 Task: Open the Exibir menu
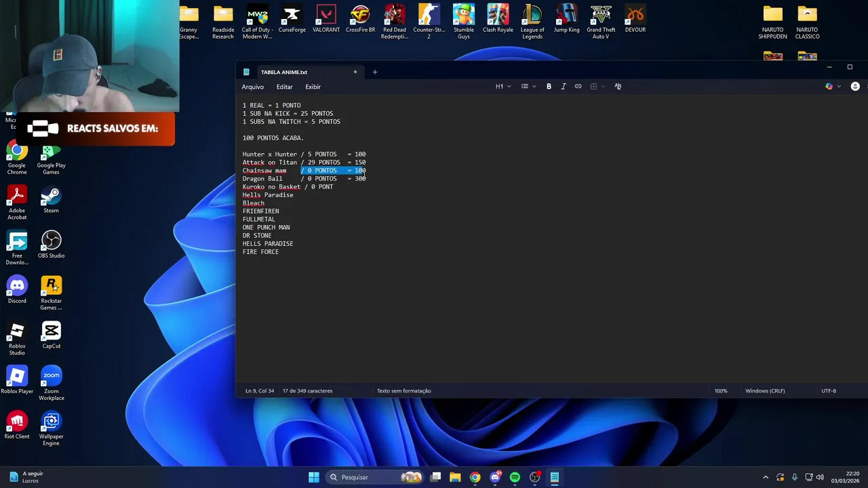pyautogui.click(x=313, y=87)
